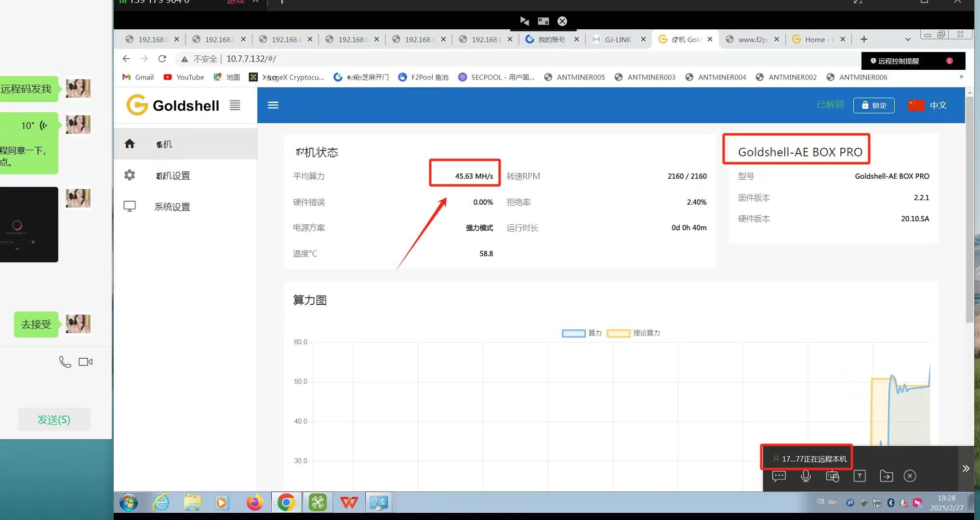The width and height of the screenshot is (980, 520).
Task: Open language selector showing 中文
Action: coord(927,105)
